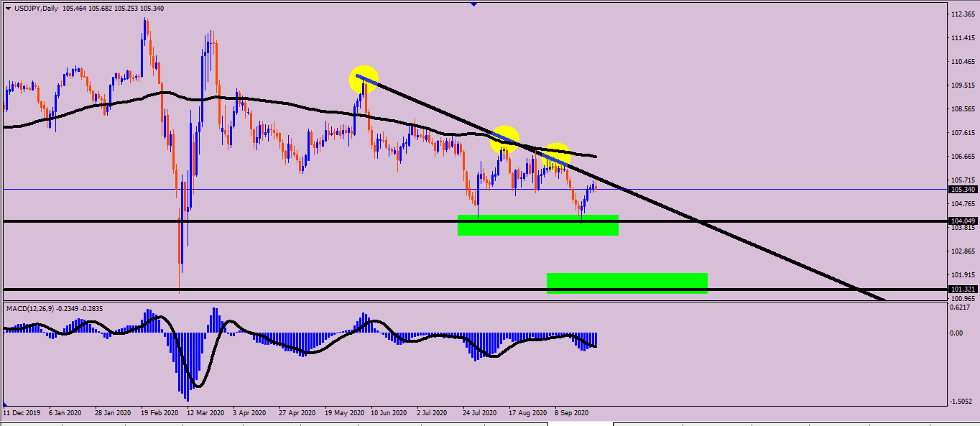This screenshot has height=426, width=980.
Task: Click the 3 Apr 2020 date label
Action: point(249,414)
